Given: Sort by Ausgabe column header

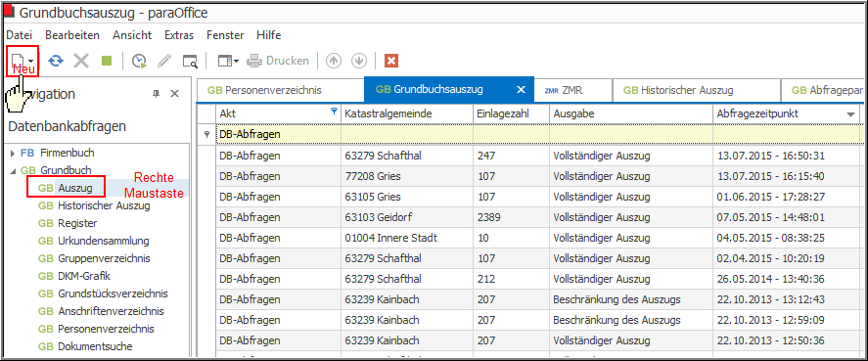Looking at the screenshot, I should click(631, 113).
